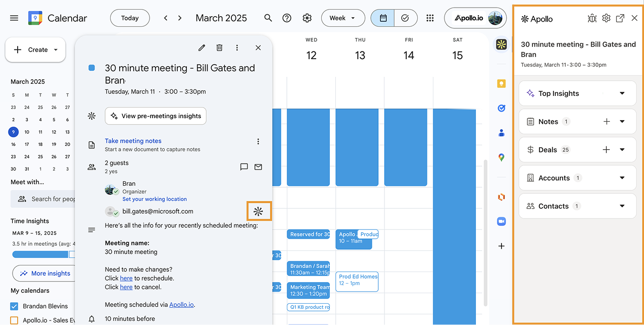Click Take meeting notes link
The height and width of the screenshot is (325, 644).
pyautogui.click(x=133, y=141)
